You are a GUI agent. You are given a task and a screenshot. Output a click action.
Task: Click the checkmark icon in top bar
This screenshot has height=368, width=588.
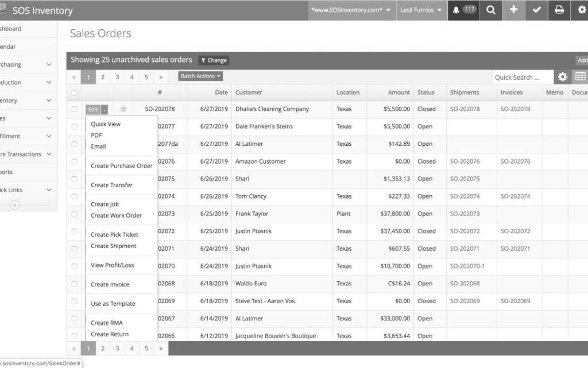(536, 10)
